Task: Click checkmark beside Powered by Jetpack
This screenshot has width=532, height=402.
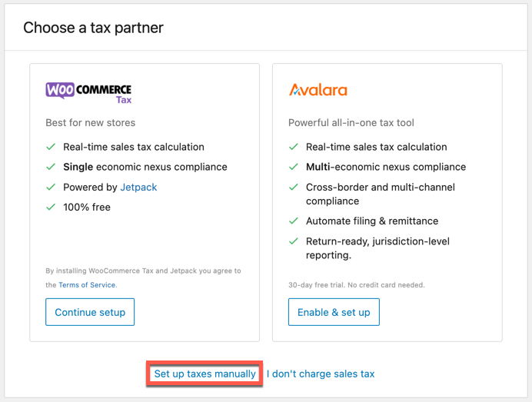Action: 51,187
